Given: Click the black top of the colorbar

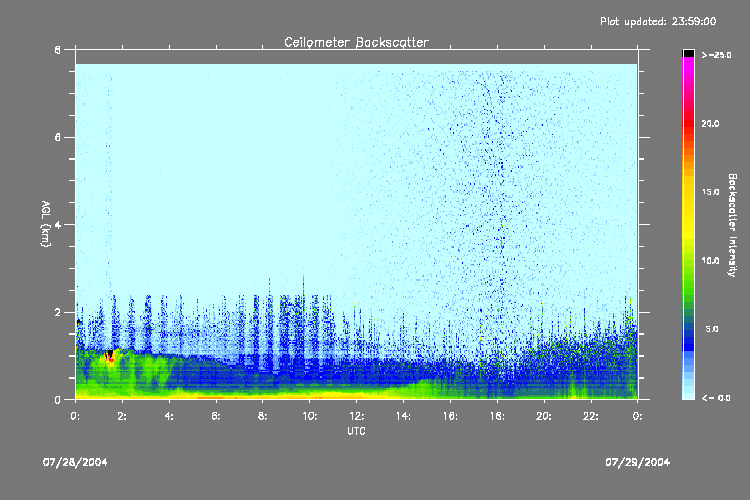Looking at the screenshot, I should click(688, 53).
